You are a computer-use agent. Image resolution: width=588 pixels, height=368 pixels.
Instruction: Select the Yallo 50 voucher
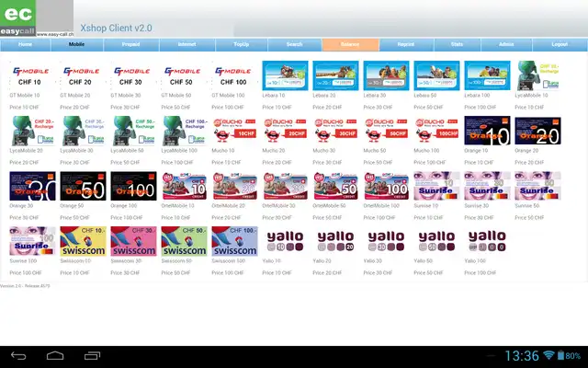click(x=436, y=241)
